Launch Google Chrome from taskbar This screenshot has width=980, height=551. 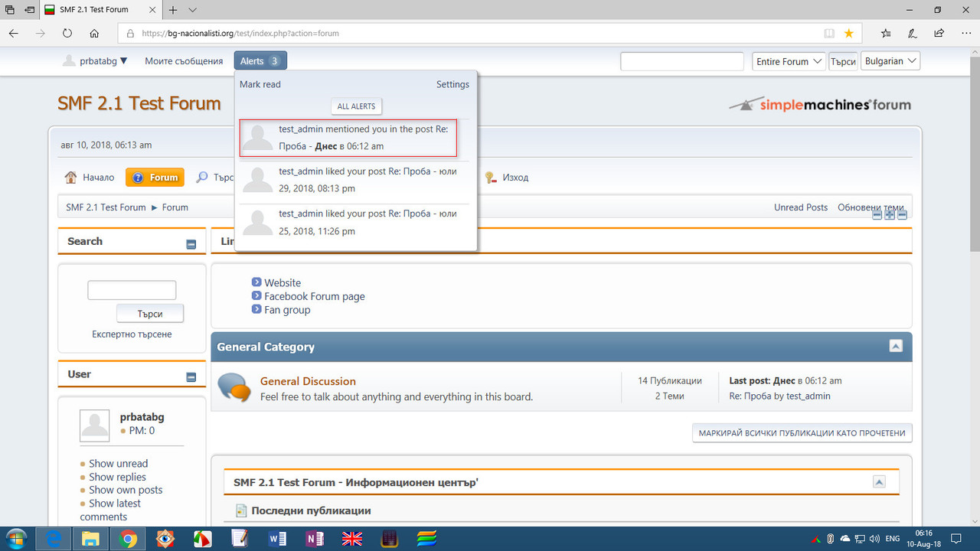[x=128, y=539]
